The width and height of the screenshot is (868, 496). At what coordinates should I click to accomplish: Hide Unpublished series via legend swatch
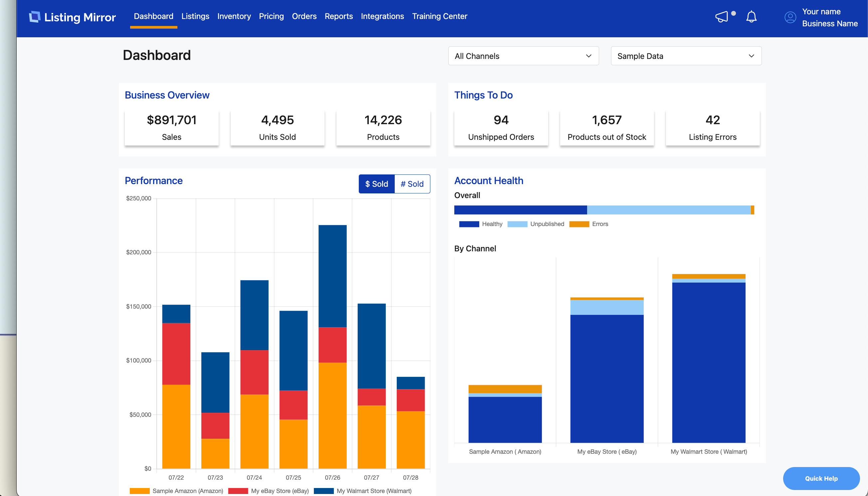pos(517,224)
